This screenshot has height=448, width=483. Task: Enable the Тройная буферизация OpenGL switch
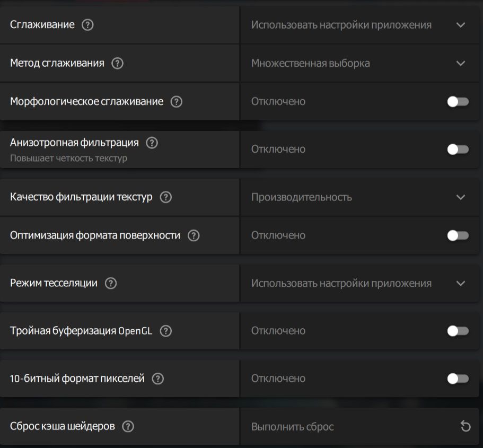(x=458, y=331)
